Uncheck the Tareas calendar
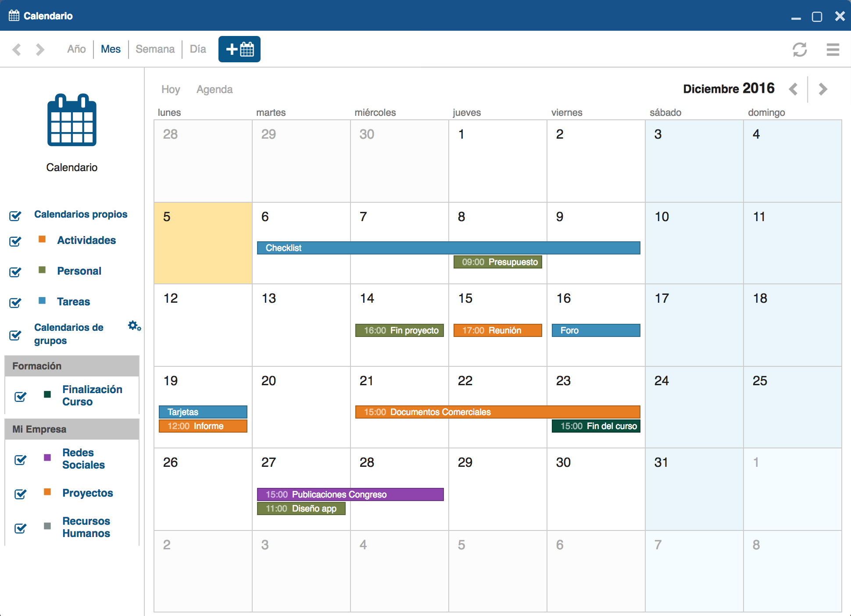 click(x=15, y=302)
